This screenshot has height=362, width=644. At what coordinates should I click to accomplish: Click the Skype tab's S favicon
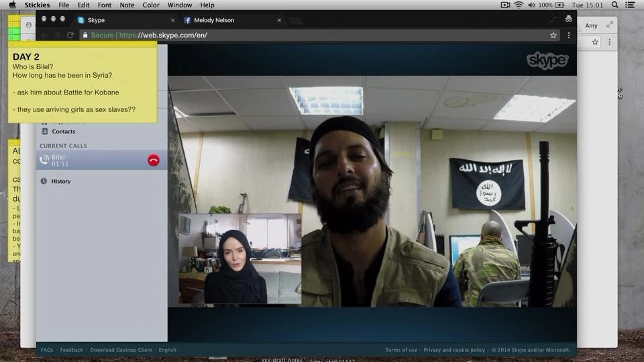click(x=81, y=20)
